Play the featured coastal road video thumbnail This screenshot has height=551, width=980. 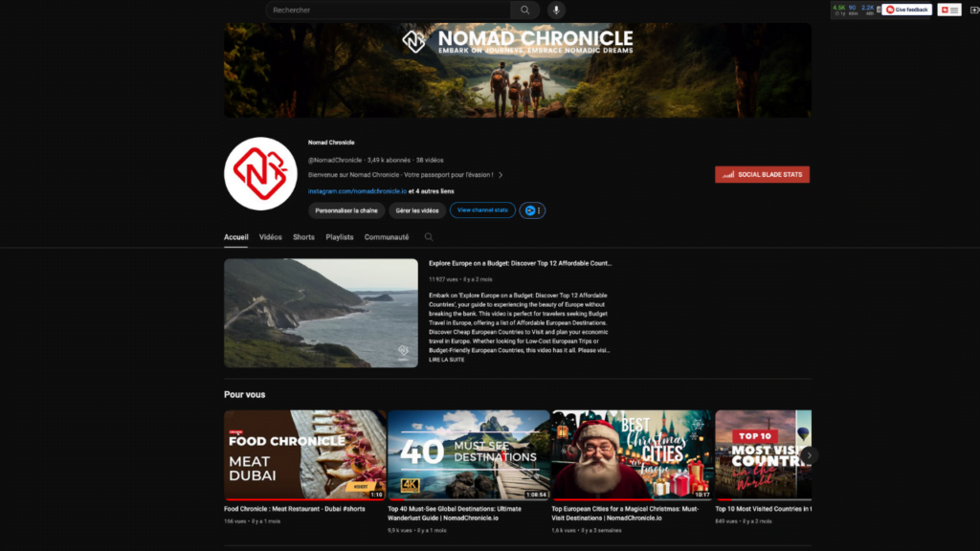[x=322, y=313]
